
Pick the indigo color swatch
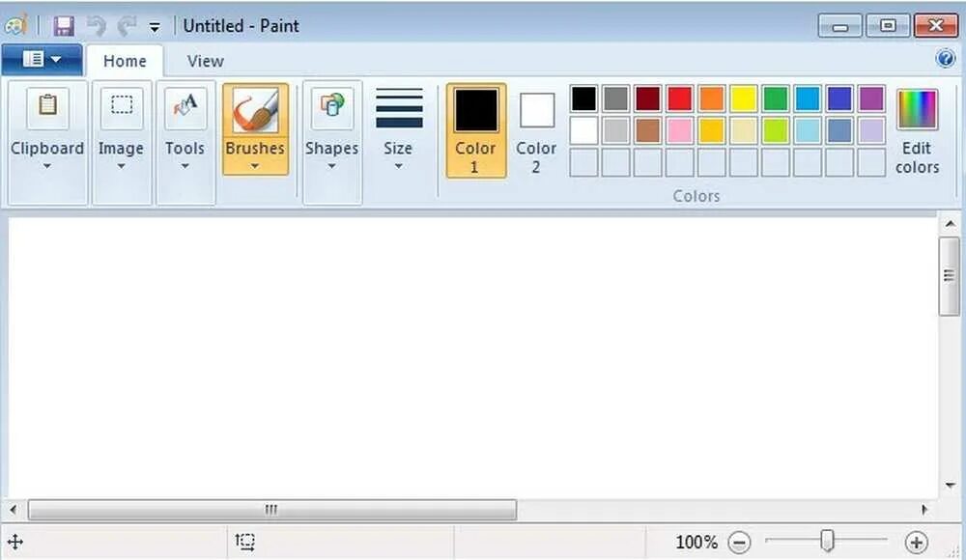click(x=839, y=98)
